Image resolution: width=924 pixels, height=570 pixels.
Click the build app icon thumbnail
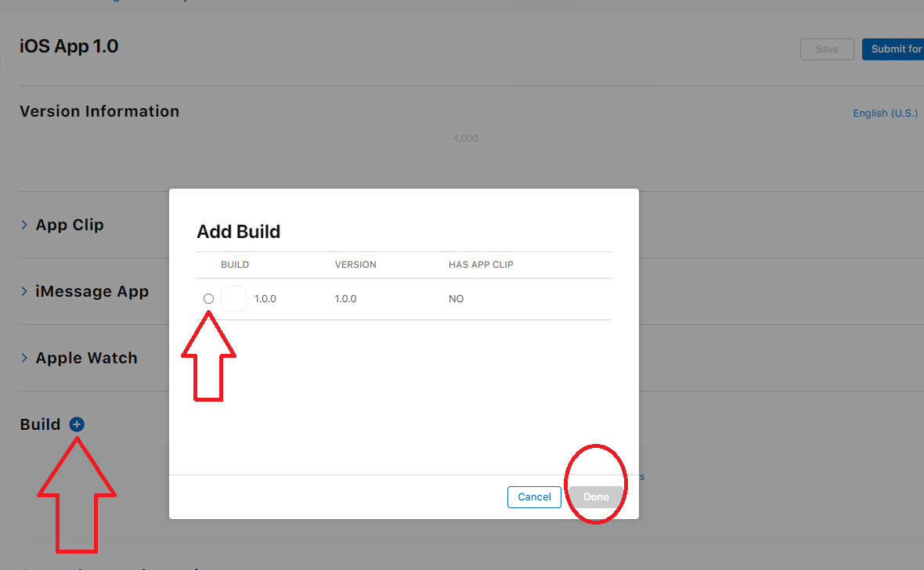(233, 299)
